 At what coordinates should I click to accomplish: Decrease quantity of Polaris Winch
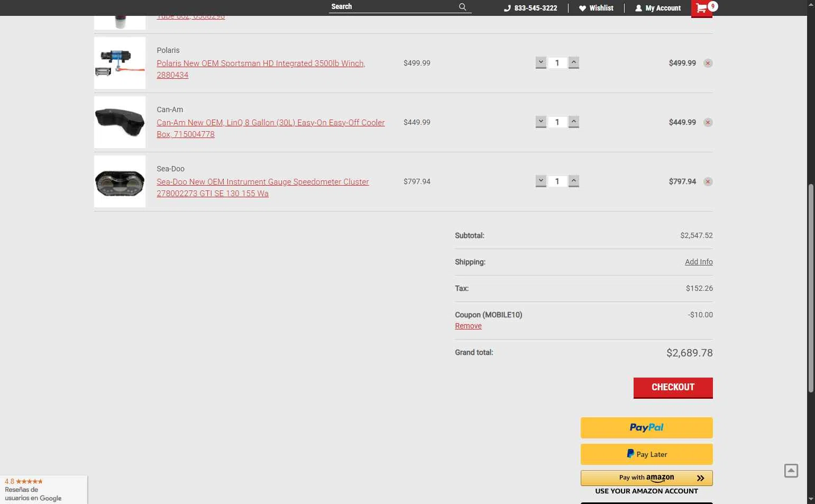coord(541,63)
